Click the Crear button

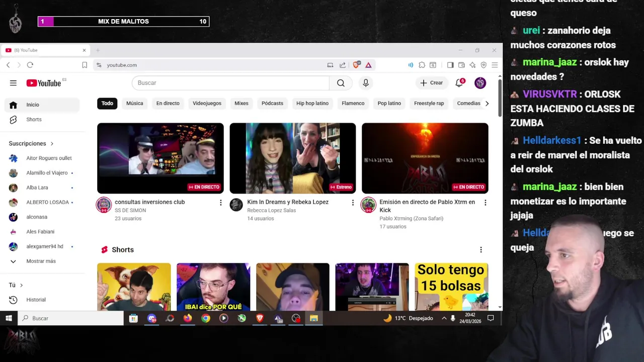[x=432, y=83]
